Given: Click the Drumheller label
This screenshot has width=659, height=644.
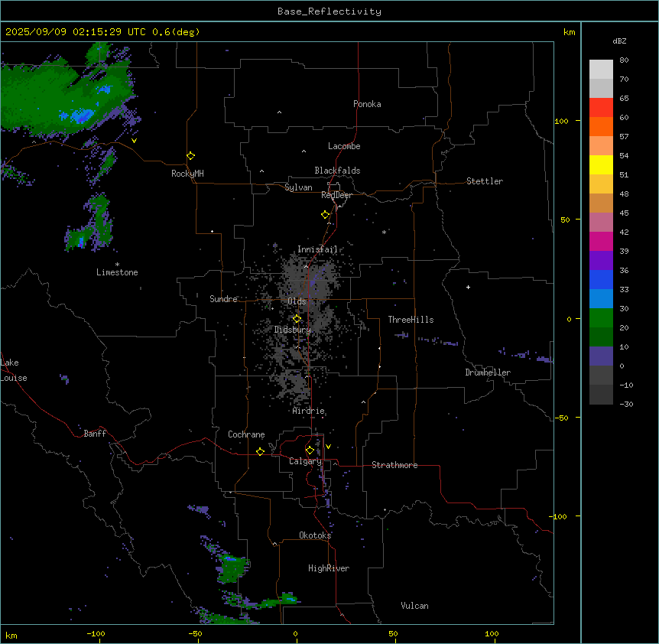Looking at the screenshot, I should coord(488,372).
